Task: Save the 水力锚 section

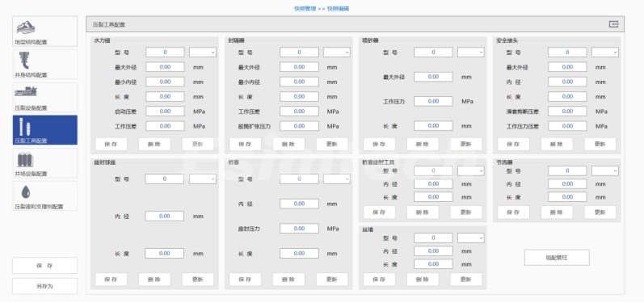Action: click(x=112, y=144)
